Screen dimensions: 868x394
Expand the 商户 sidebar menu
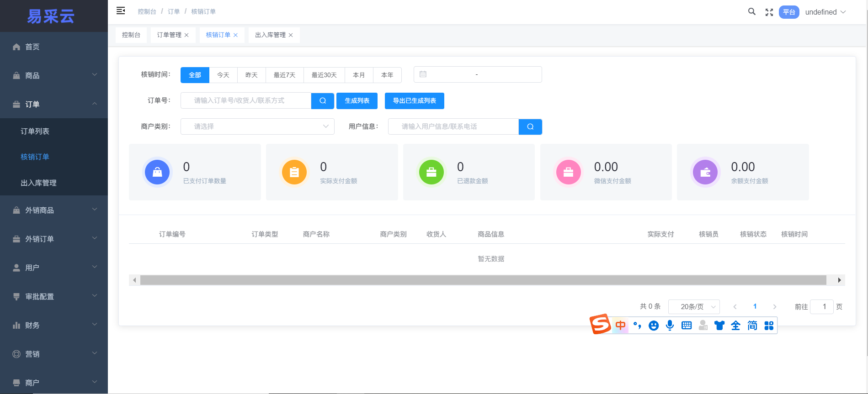[x=54, y=383]
